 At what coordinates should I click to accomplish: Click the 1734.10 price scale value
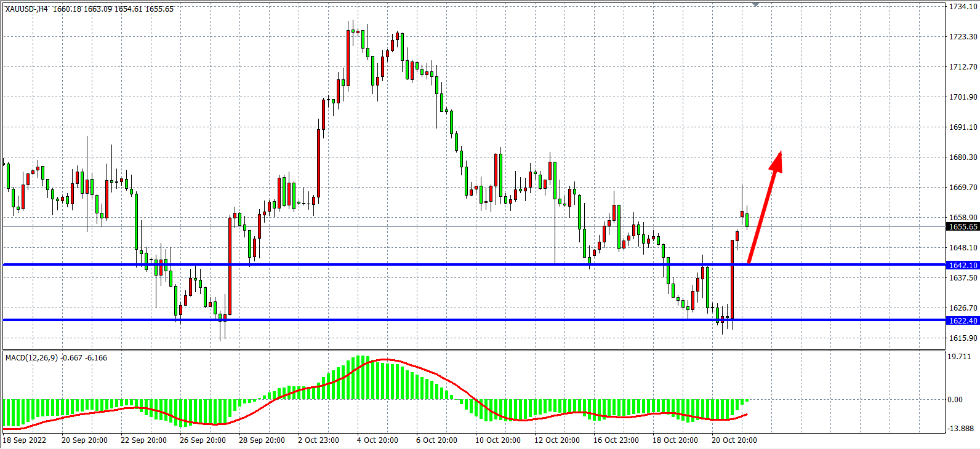pyautogui.click(x=963, y=7)
